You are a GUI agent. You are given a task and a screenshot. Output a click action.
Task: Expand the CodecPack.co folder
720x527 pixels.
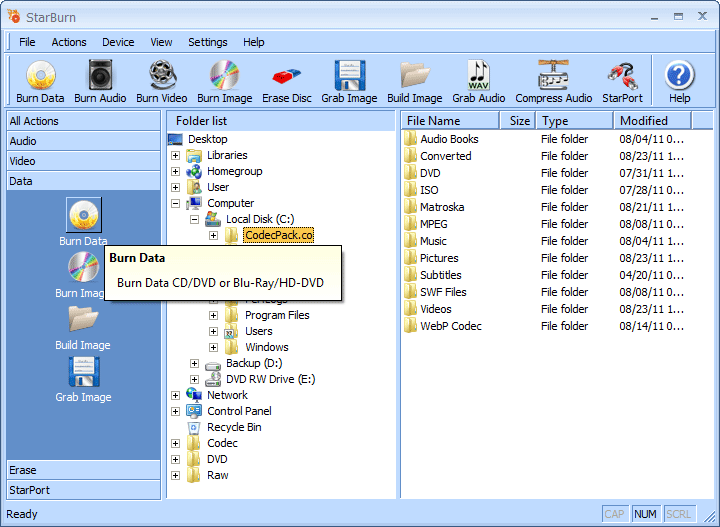(x=213, y=235)
